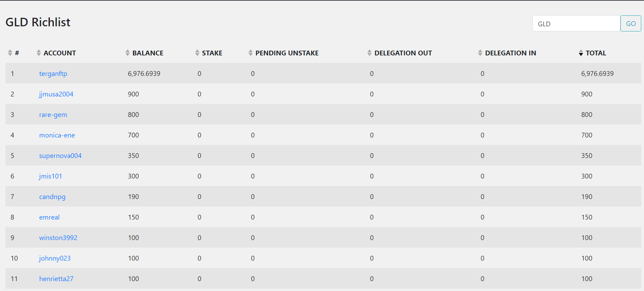Open terganftp account link
This screenshot has width=644, height=291.
pos(53,74)
